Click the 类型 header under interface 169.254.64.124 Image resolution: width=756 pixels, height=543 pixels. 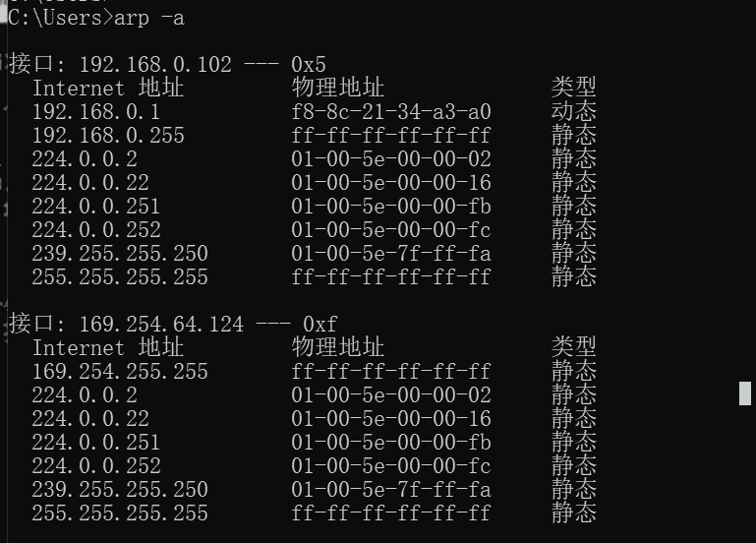tap(573, 347)
